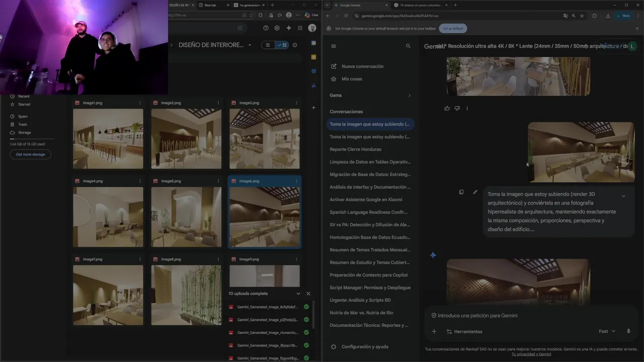The width and height of the screenshot is (644, 362).
Task: Collapse the uploads complete panel
Action: [298, 294]
